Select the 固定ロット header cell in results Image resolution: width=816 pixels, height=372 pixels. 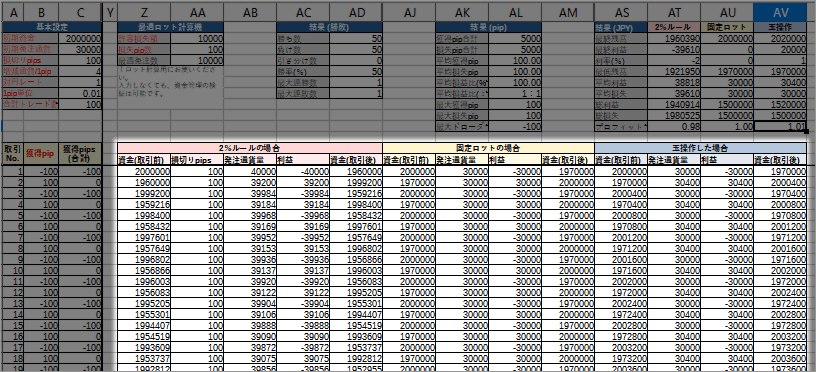pos(726,27)
